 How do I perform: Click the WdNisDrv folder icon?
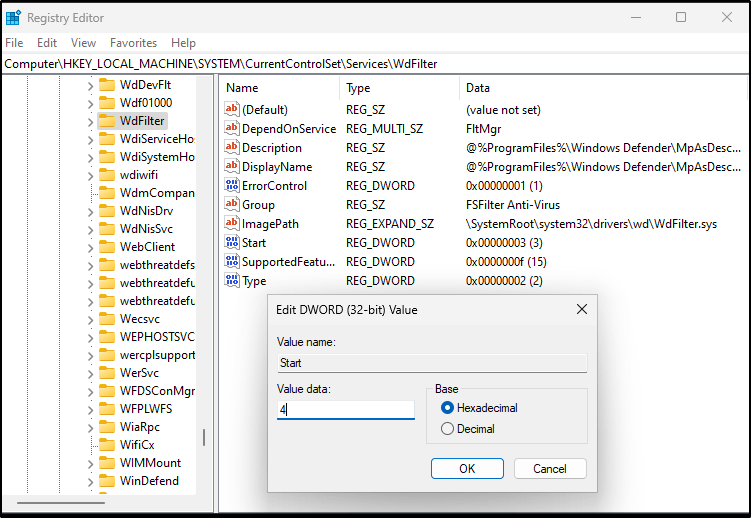click(x=107, y=211)
